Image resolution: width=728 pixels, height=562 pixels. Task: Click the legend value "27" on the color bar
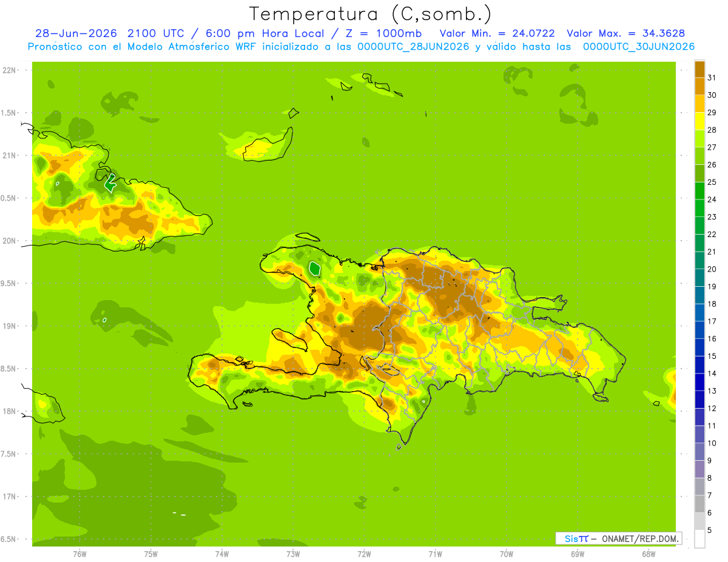(x=712, y=147)
